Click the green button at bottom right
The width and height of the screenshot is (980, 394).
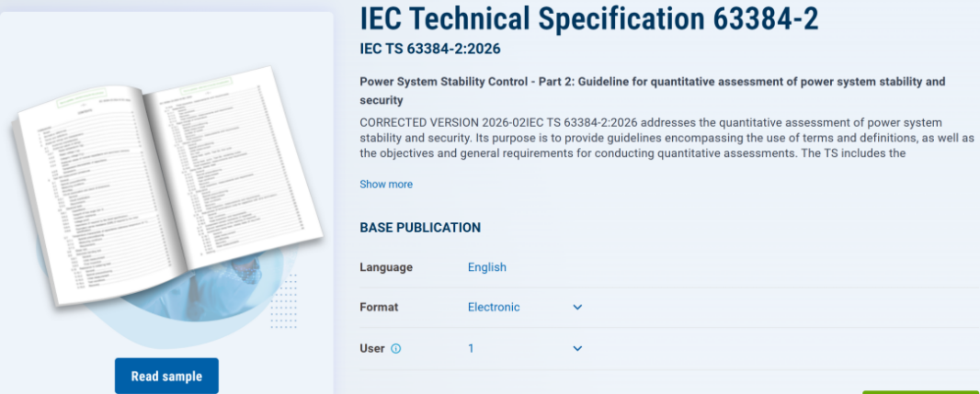pyautogui.click(x=920, y=390)
